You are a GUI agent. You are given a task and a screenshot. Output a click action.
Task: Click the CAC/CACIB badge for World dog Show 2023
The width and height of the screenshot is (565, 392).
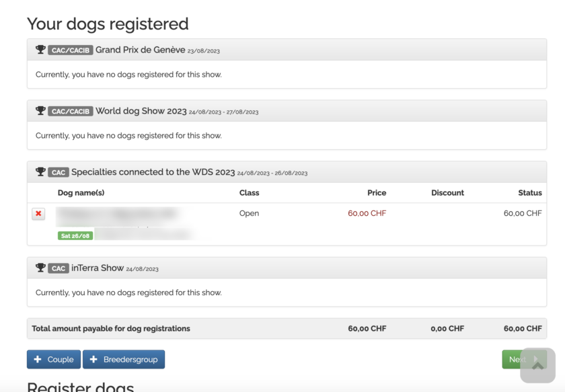(x=69, y=110)
